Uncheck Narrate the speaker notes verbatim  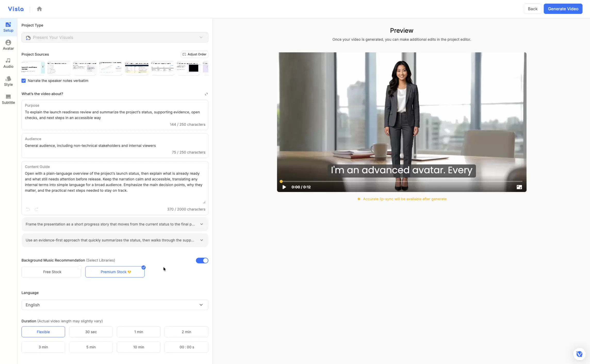pyautogui.click(x=23, y=81)
